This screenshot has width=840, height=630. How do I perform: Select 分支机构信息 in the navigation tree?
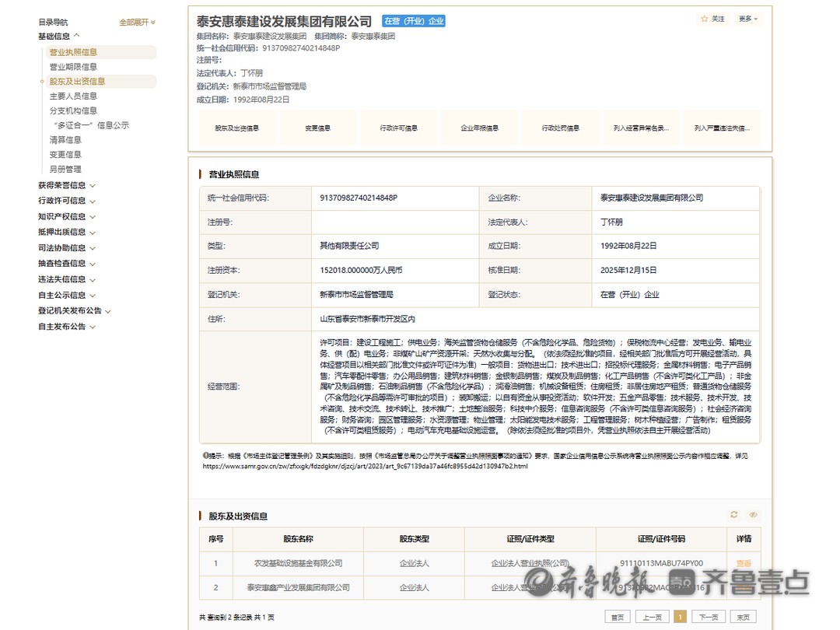coord(73,111)
